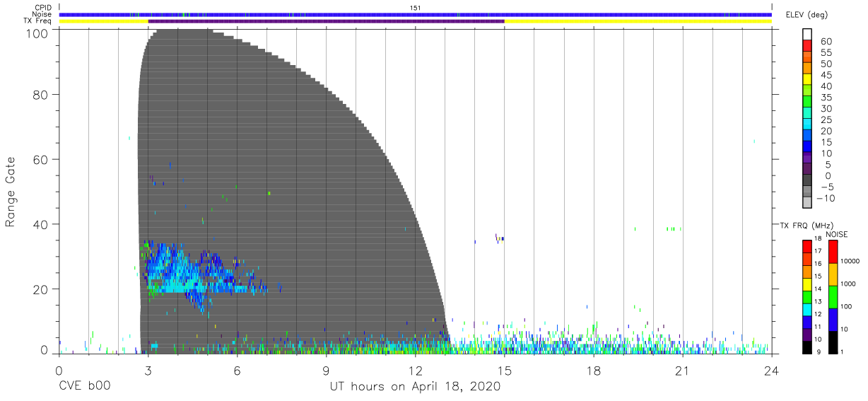Viewport: 868px width, 401px height.
Task: Click blue NOISE swatch between 10 and 100
Action: (833, 318)
